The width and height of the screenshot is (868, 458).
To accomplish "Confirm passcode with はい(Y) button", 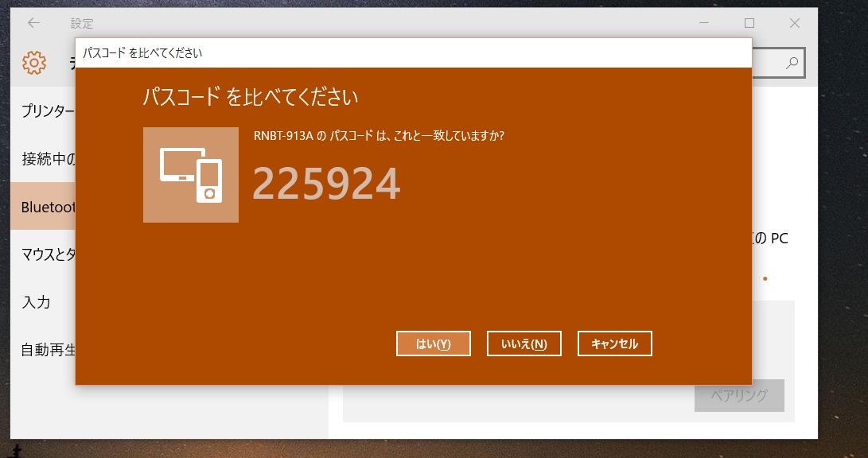I will [434, 343].
